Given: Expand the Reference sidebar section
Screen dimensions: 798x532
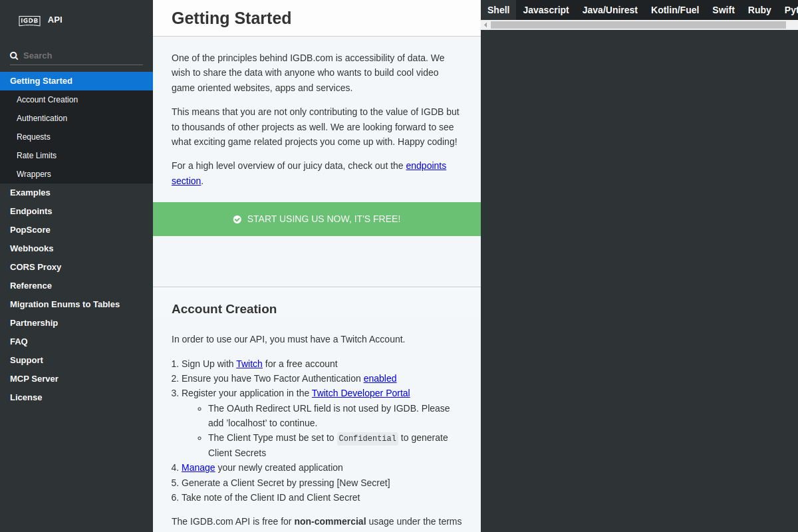Looking at the screenshot, I should point(76,286).
